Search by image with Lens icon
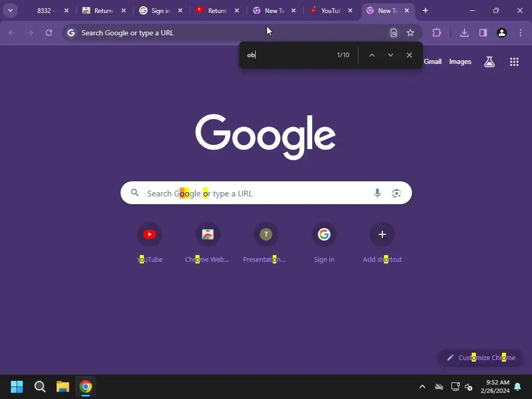 tap(396, 193)
